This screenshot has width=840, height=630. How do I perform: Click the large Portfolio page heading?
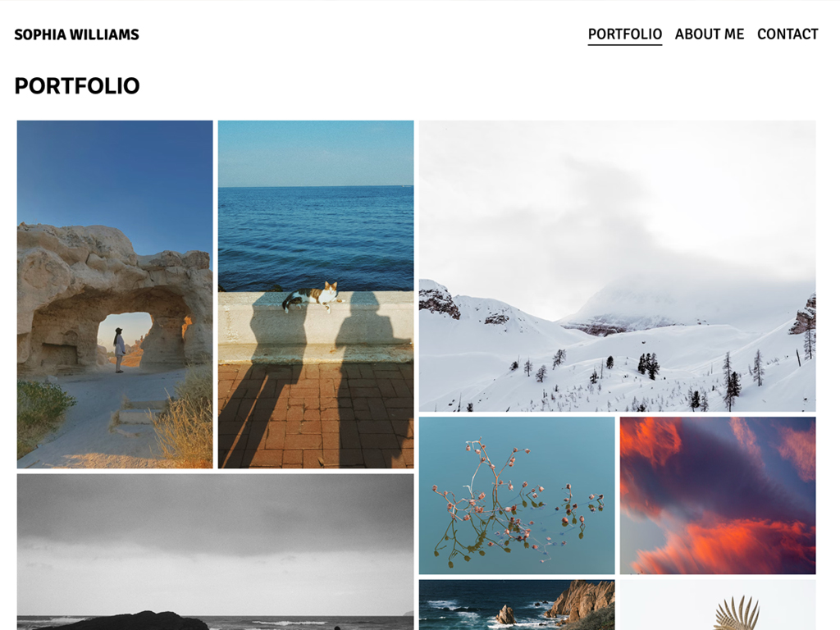(77, 85)
